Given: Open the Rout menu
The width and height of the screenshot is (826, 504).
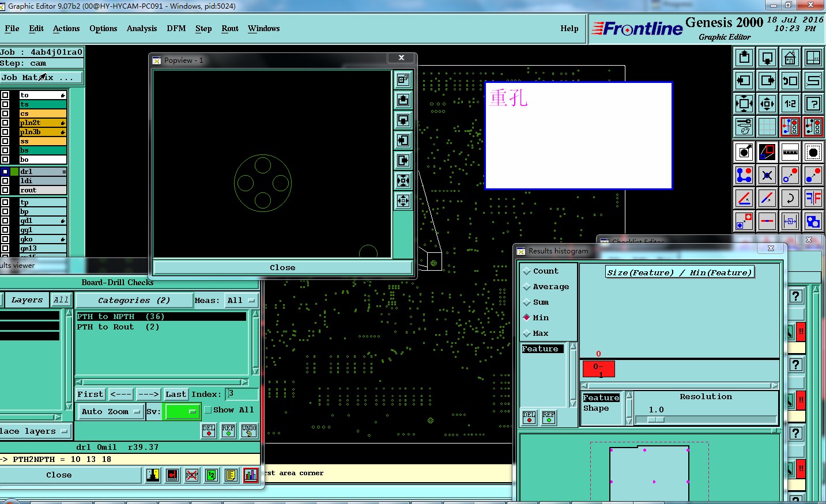Looking at the screenshot, I should (x=230, y=28).
